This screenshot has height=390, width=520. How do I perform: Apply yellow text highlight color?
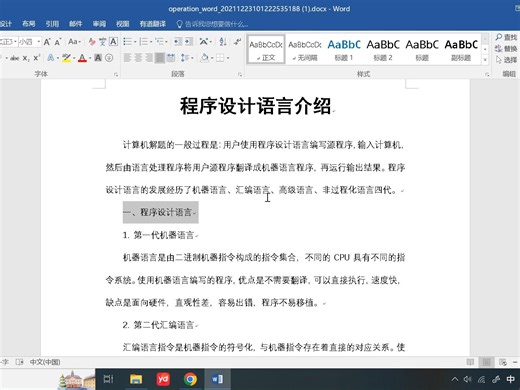pos(66,58)
